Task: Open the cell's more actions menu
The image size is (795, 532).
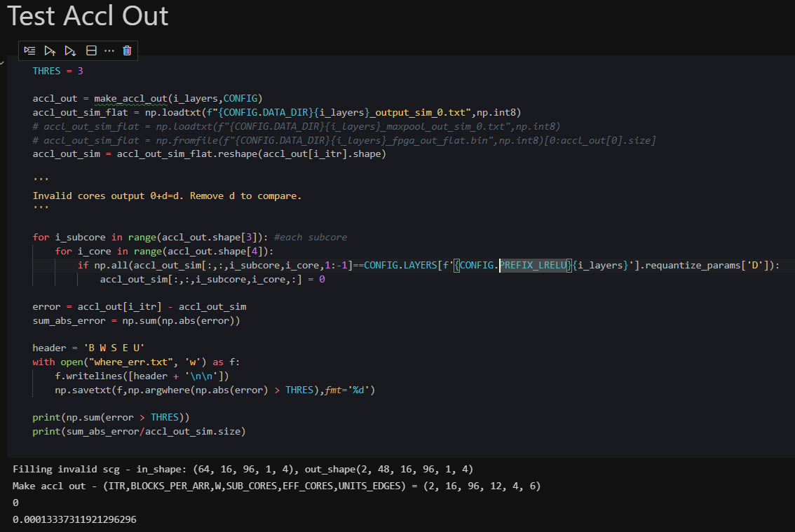Action: tap(109, 50)
